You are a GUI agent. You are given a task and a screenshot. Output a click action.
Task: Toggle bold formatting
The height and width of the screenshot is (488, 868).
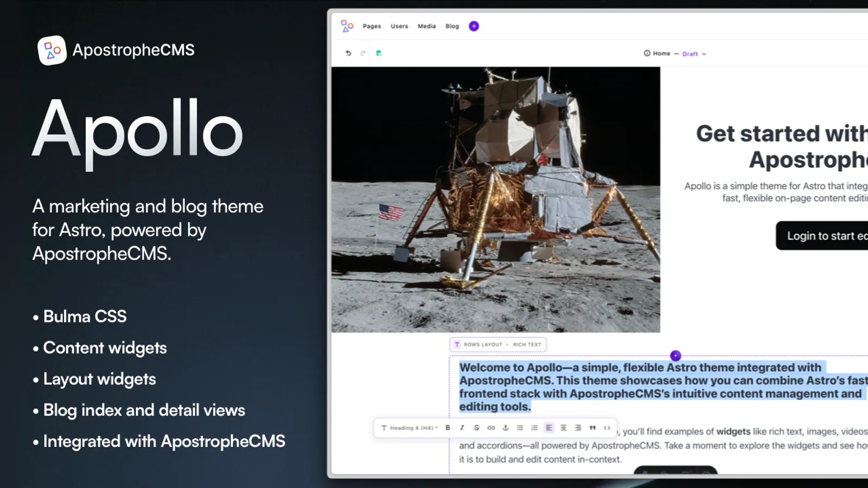(448, 428)
